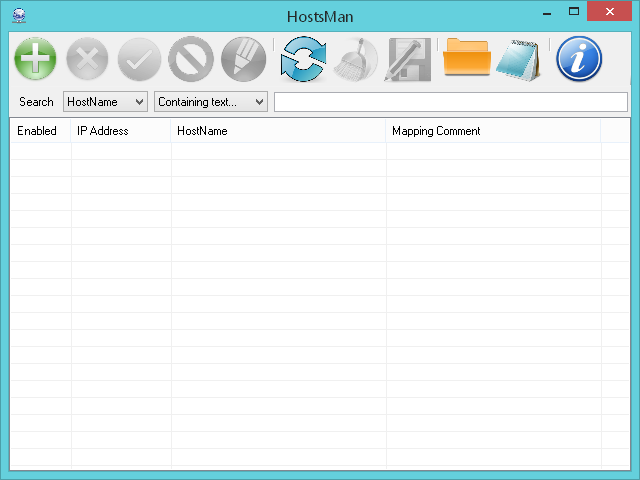Maximize the HostsMan window
Image resolution: width=640 pixels, height=480 pixels.
coord(574,11)
